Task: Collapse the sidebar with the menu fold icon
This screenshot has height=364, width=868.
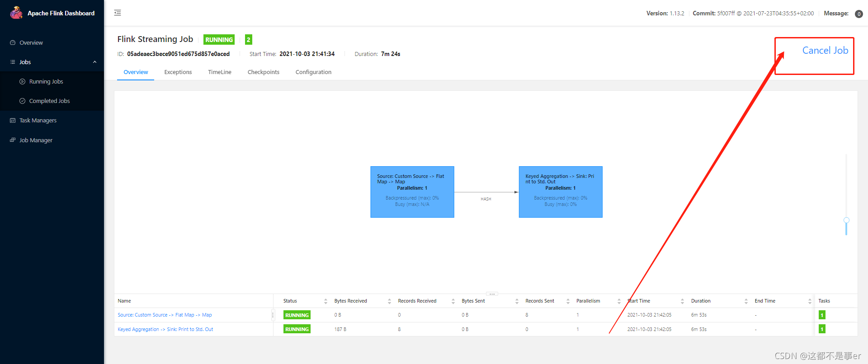Action: pyautogui.click(x=118, y=13)
